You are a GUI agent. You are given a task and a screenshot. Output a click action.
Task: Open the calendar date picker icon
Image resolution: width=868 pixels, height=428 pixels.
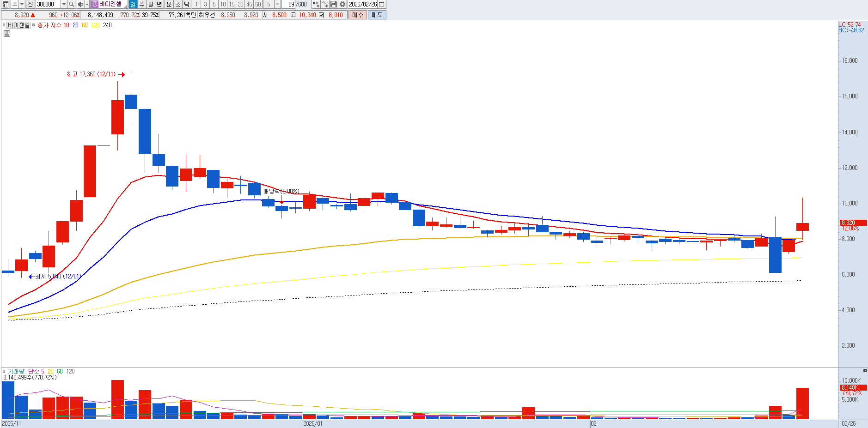[382, 4]
